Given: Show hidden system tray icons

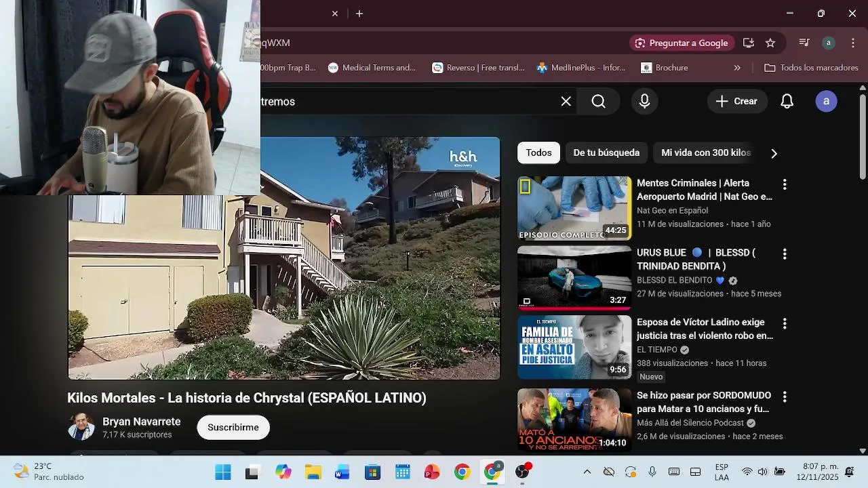Looking at the screenshot, I should (x=587, y=472).
